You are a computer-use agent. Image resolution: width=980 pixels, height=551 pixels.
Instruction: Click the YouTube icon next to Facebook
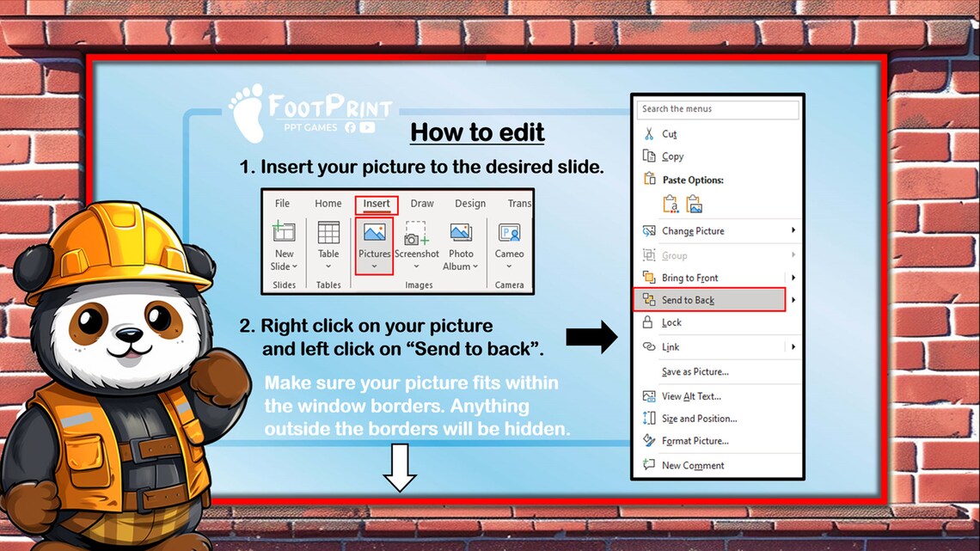[367, 127]
